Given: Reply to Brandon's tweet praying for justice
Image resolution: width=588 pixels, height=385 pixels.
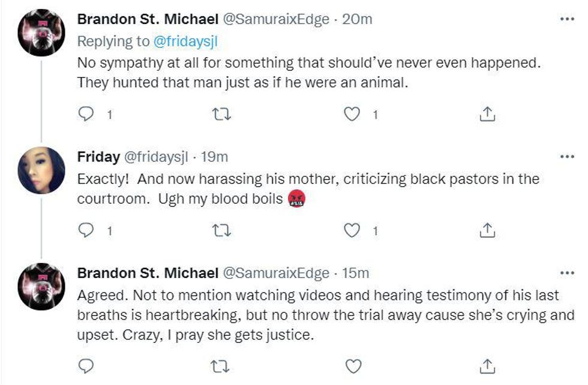Looking at the screenshot, I should click(x=86, y=365).
